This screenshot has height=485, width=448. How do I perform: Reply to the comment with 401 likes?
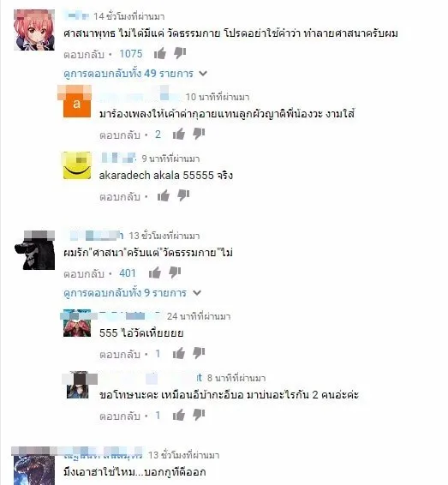point(84,273)
